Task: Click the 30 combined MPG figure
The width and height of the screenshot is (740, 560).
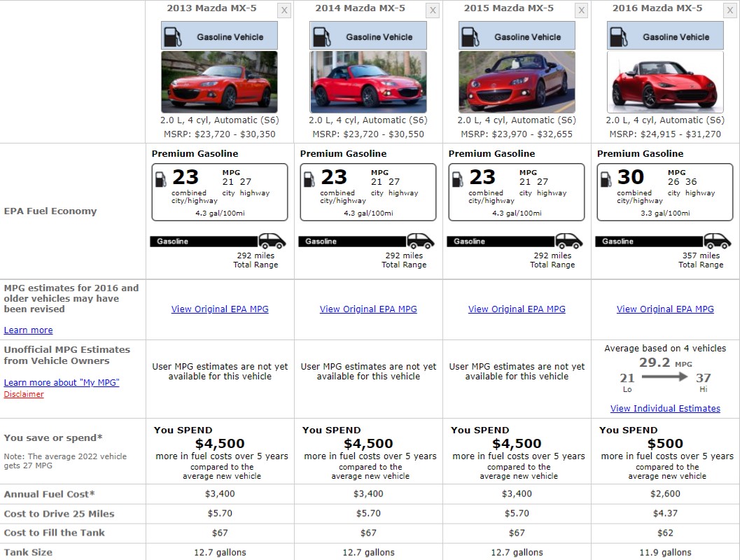Action: (631, 177)
